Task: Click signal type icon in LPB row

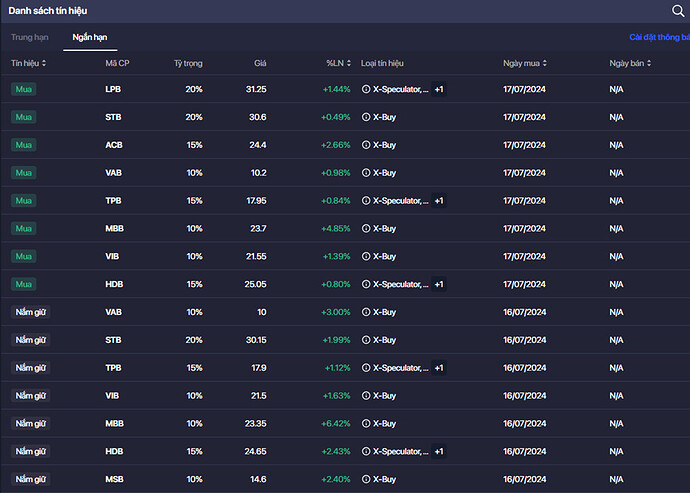Action: click(366, 89)
